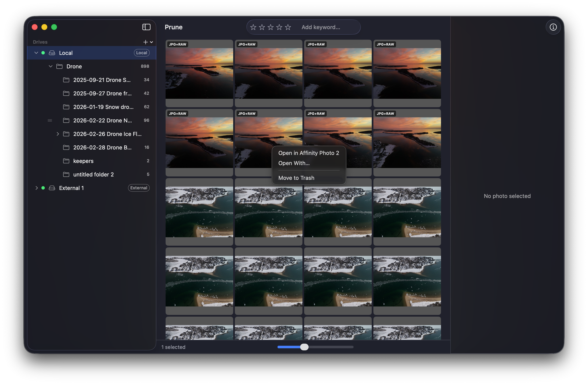Open the 2026-02-28 Drone B... folder
Image resolution: width=588 pixels, height=385 pixels.
point(102,147)
